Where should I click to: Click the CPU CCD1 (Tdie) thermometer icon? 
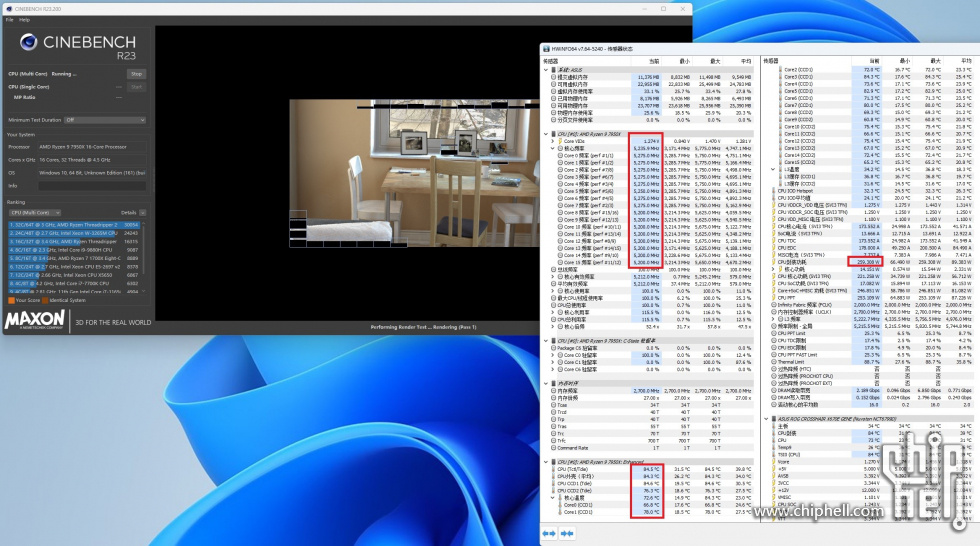pos(553,484)
